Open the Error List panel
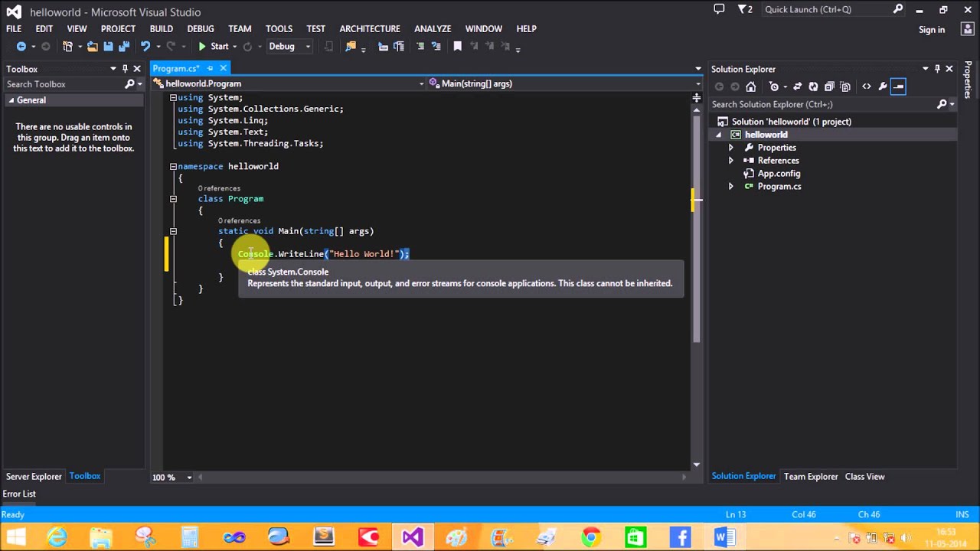The width and height of the screenshot is (980, 551). pos(19,494)
